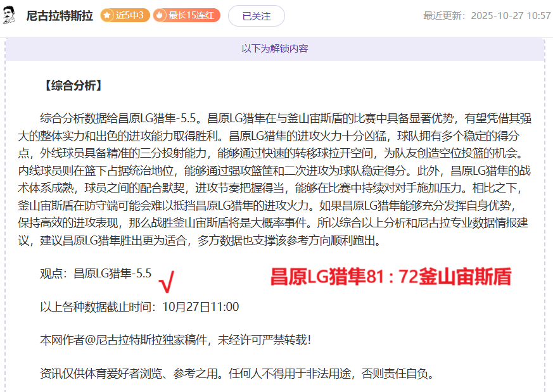Open author profile via 尼古拉特斯拉 name
This screenshot has height=392, width=553.
[x=60, y=16]
